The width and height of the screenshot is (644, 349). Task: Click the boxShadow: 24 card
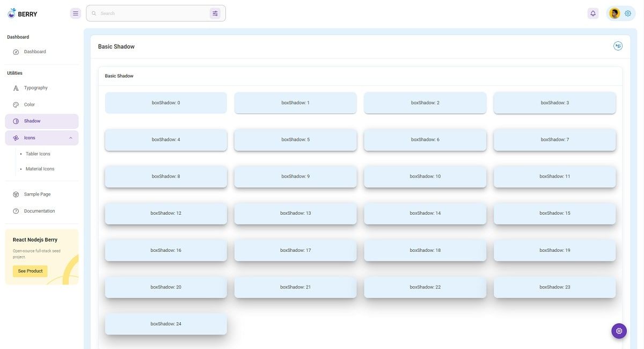(166, 323)
